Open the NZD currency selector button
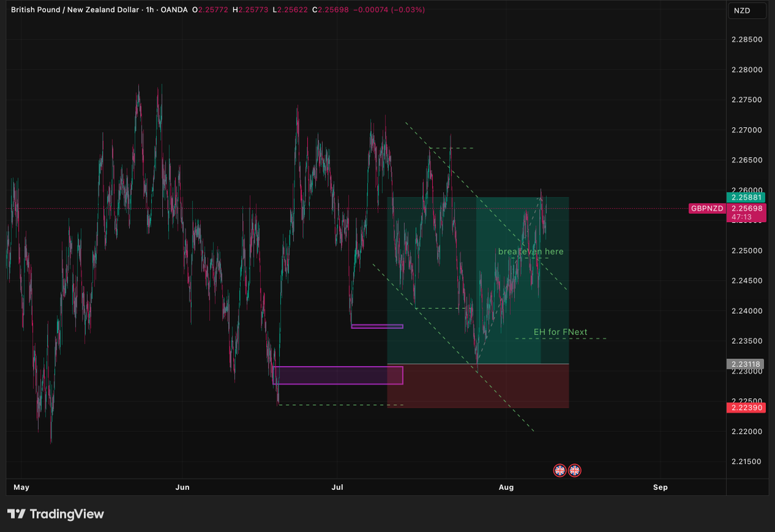The image size is (775, 532). (x=746, y=10)
